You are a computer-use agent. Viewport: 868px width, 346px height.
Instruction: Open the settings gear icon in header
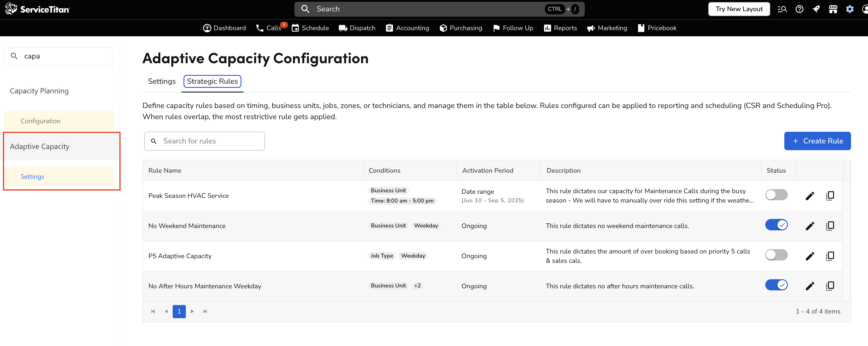point(850,9)
